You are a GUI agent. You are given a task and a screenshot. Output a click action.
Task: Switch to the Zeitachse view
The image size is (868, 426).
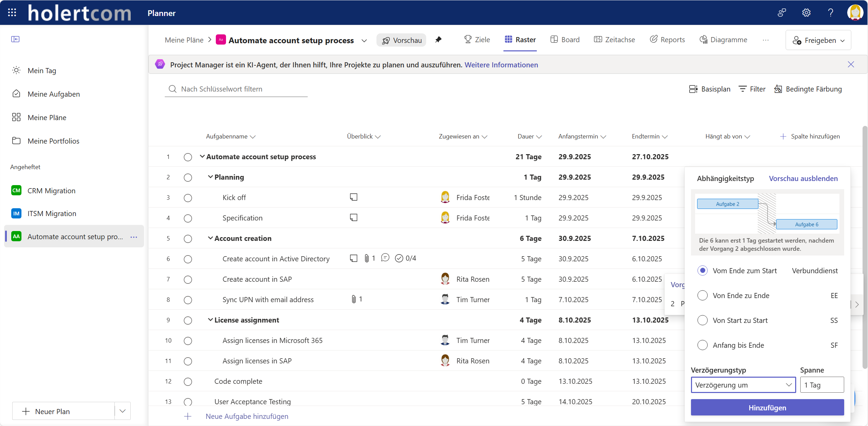[x=614, y=39]
